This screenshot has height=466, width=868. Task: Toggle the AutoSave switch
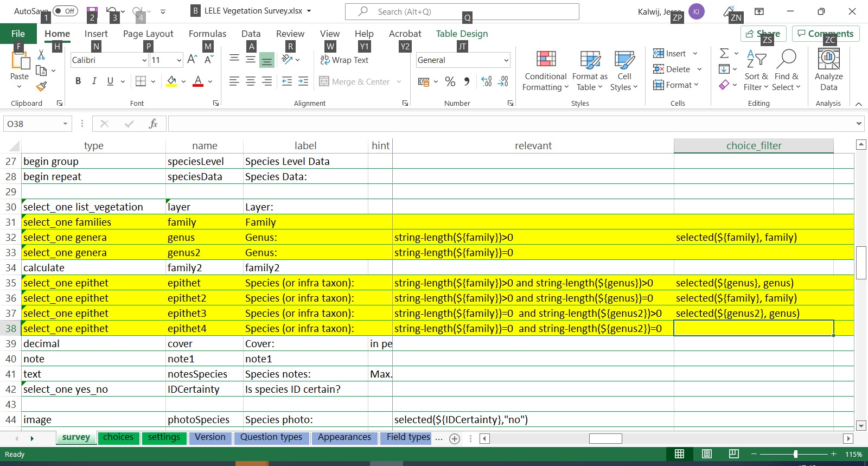(65, 11)
